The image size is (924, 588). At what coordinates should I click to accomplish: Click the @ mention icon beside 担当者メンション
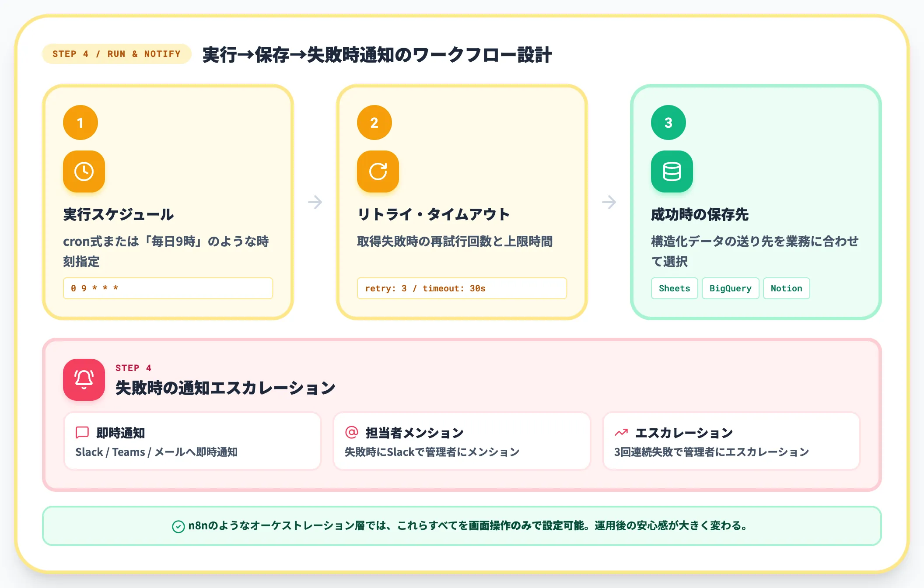click(x=352, y=432)
